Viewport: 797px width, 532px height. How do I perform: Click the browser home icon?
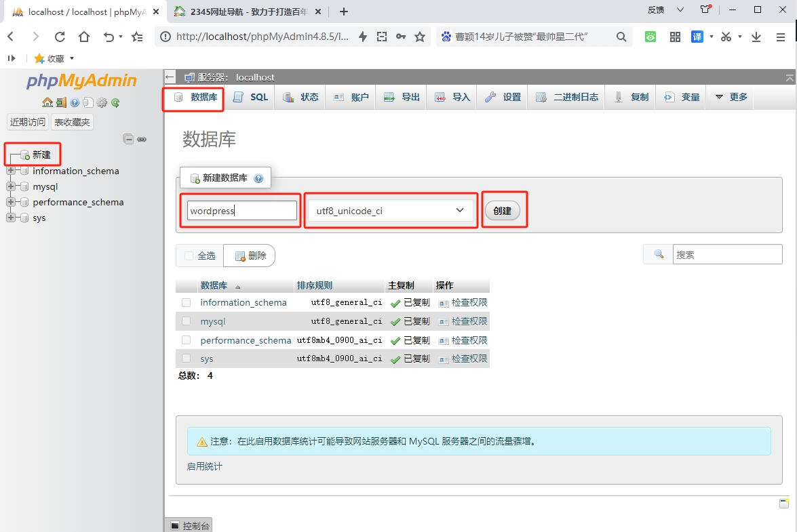(84, 37)
